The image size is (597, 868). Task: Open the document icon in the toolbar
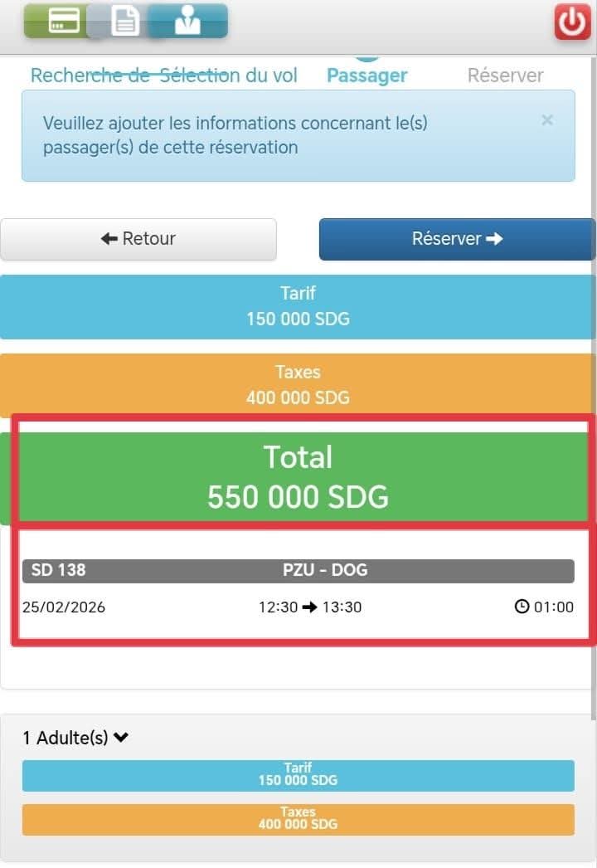(125, 21)
